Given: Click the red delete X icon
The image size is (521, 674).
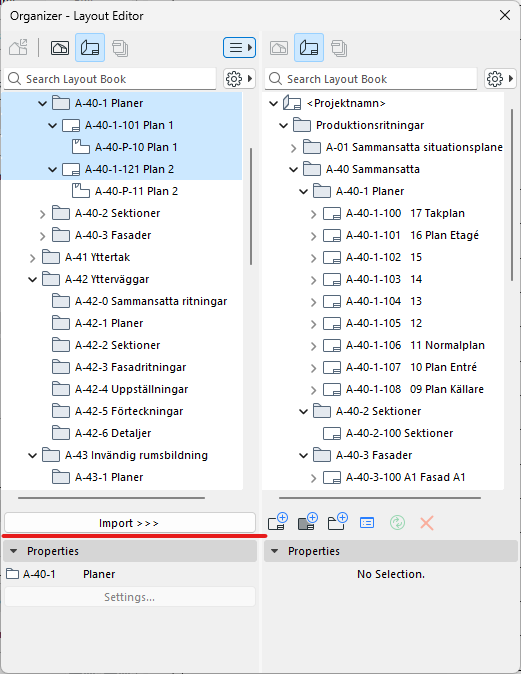Looking at the screenshot, I should pyautogui.click(x=426, y=523).
